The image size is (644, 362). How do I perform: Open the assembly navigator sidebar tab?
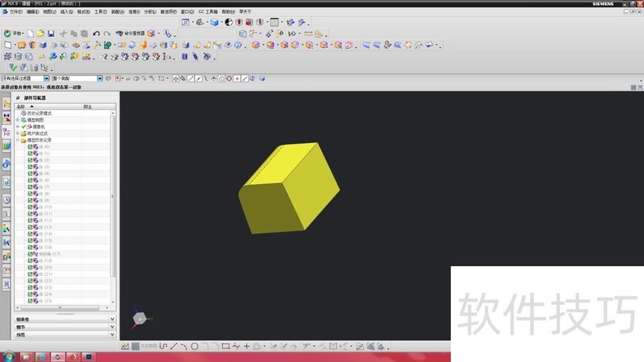[6, 103]
